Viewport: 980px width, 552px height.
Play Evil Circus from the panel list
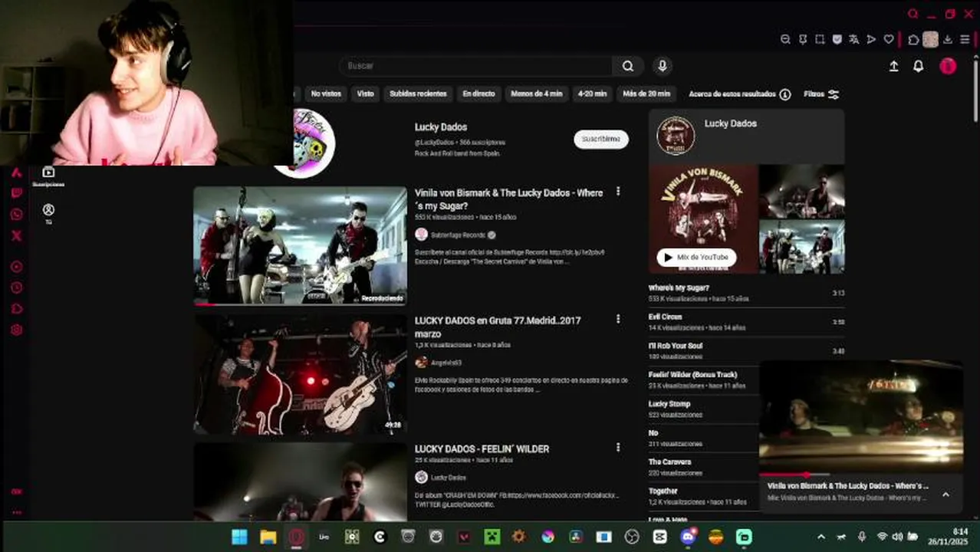click(746, 322)
